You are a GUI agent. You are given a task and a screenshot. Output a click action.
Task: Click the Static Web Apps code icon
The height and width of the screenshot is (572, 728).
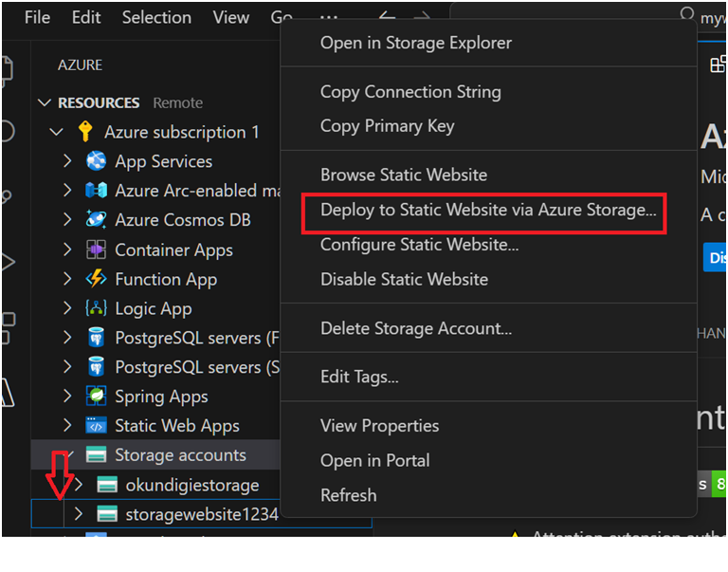pyautogui.click(x=96, y=425)
